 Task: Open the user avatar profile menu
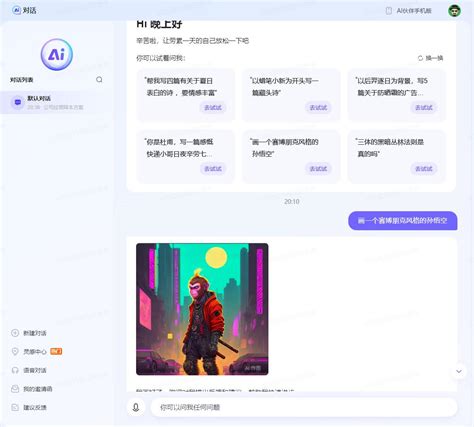(454, 11)
